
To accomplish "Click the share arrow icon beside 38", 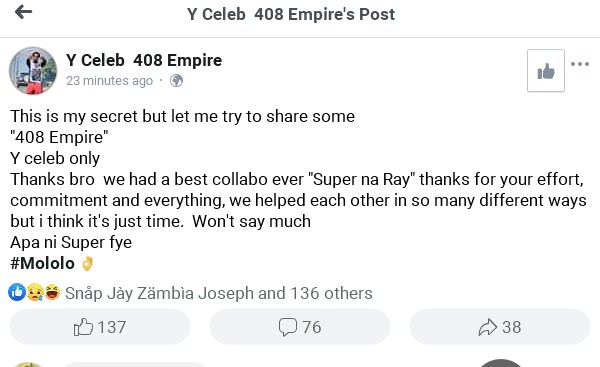I will 488,327.
